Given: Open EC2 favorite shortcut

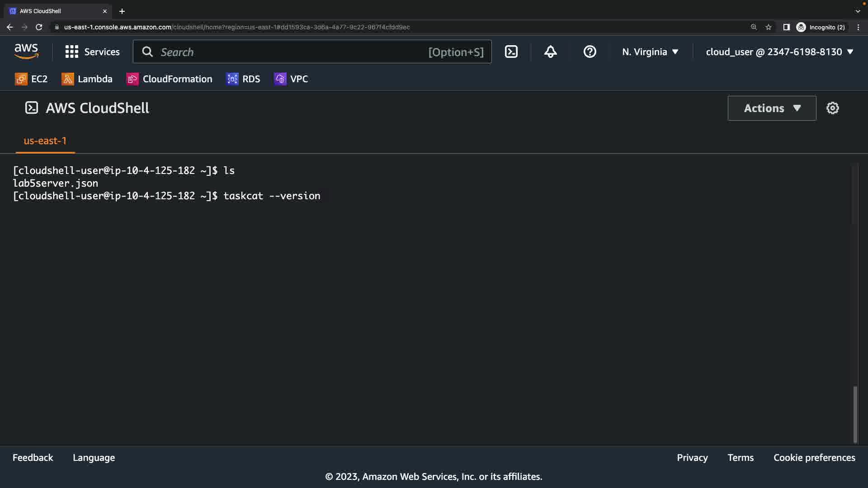Looking at the screenshot, I should click(31, 79).
